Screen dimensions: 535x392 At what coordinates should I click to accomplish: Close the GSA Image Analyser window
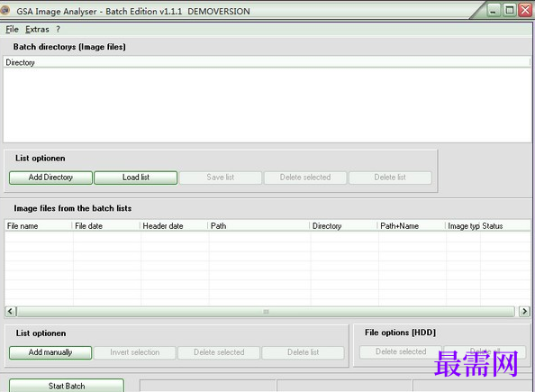click(x=525, y=10)
